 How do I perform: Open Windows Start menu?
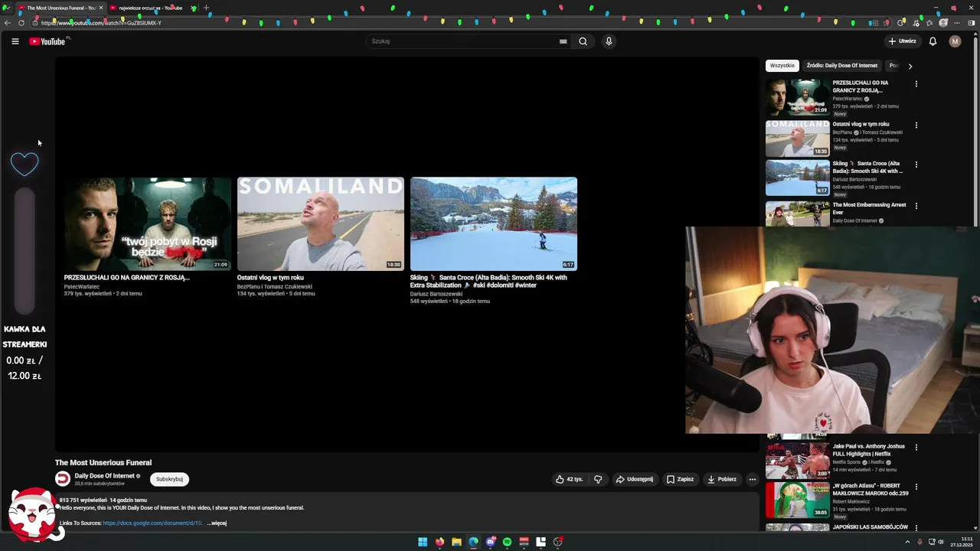pos(423,542)
